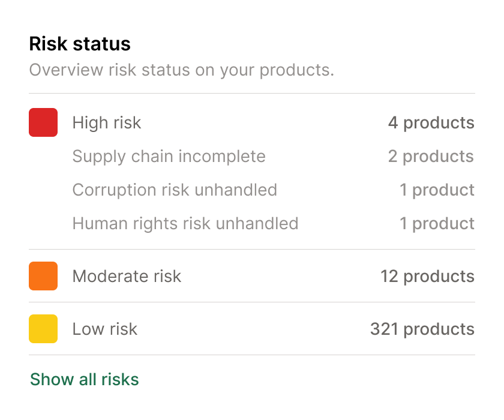Click 1 product beside Corruption risk unhandled

click(x=437, y=190)
